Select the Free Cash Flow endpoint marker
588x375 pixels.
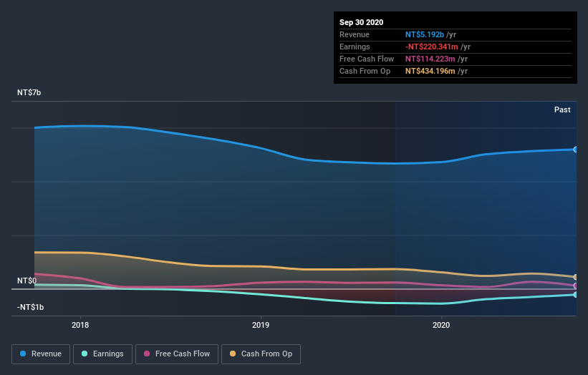pos(576,286)
